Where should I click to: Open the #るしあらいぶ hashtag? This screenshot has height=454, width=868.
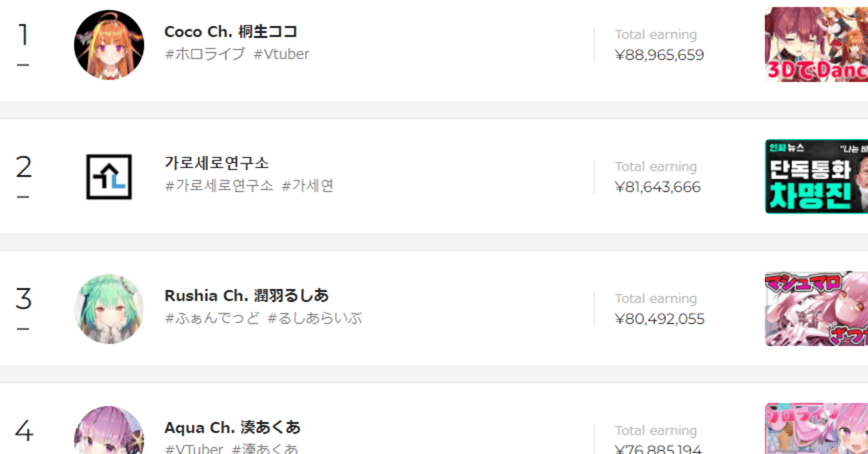pos(315,318)
